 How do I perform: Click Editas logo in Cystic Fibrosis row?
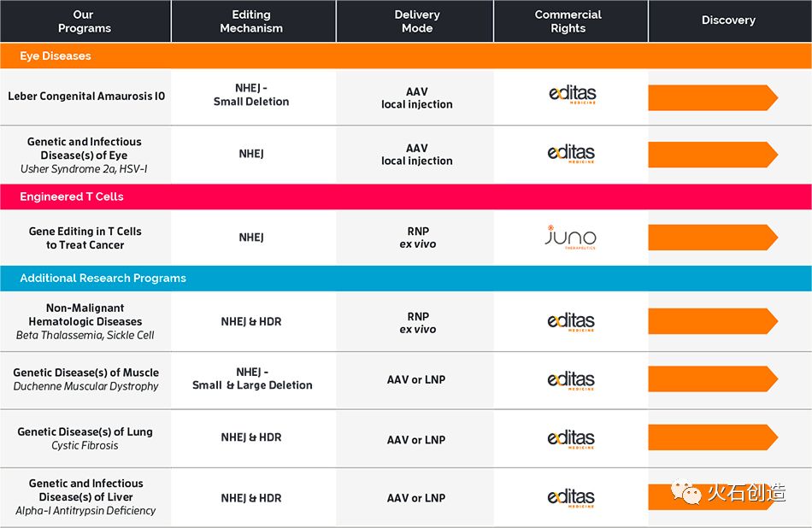pos(572,439)
